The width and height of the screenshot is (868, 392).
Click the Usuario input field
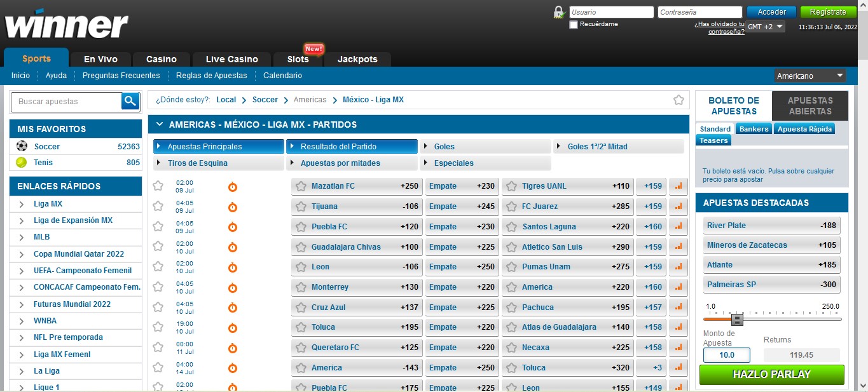(611, 12)
